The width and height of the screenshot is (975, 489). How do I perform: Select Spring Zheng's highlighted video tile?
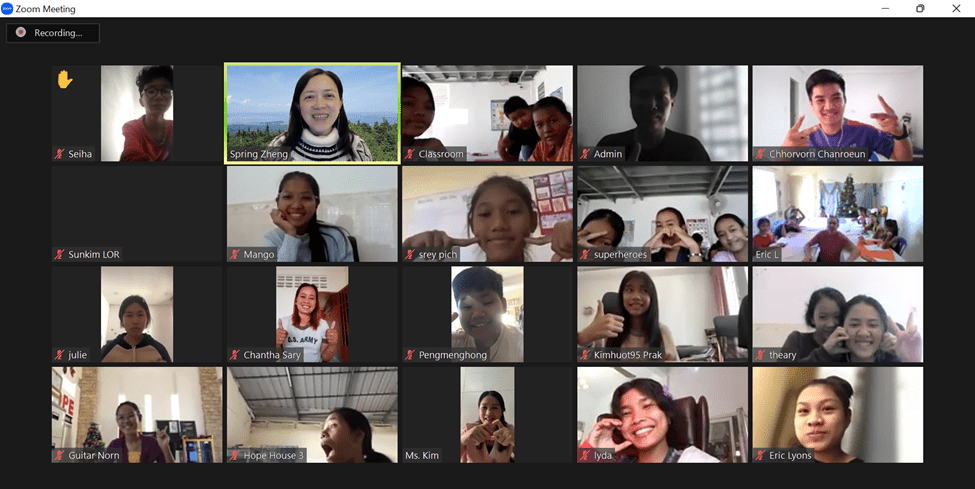coord(312,113)
